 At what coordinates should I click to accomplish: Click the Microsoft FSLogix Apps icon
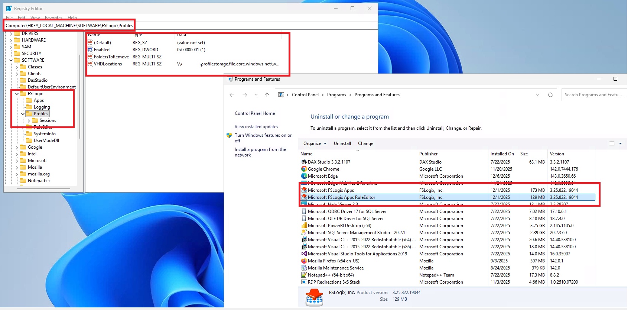pyautogui.click(x=304, y=190)
